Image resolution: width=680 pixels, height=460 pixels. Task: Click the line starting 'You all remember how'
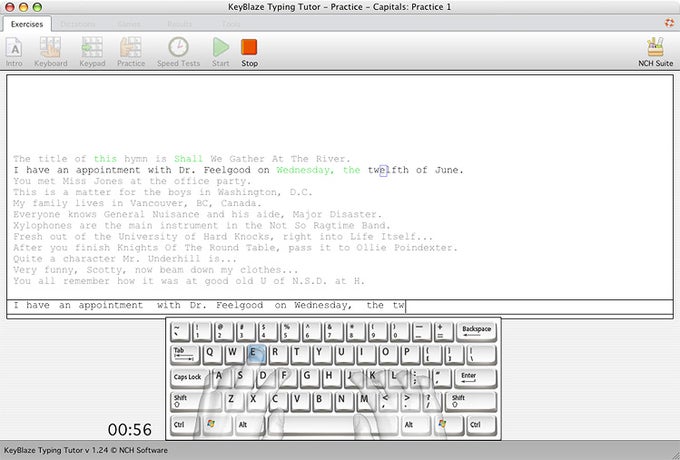click(x=189, y=281)
